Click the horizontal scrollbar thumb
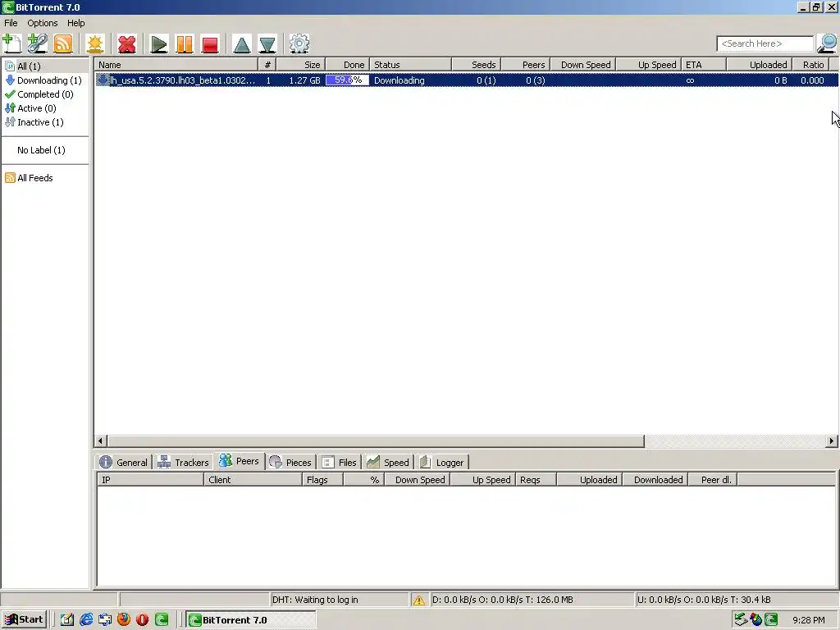840x630 pixels. (x=376, y=441)
